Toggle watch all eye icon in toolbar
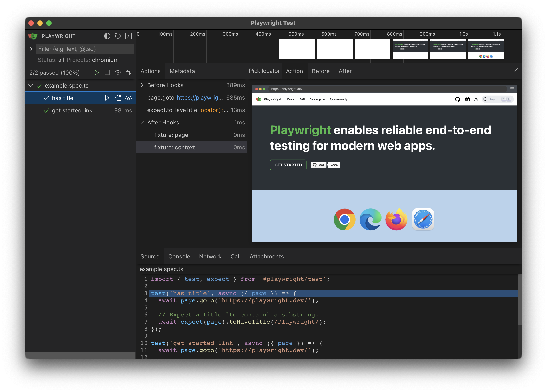 pyautogui.click(x=118, y=73)
